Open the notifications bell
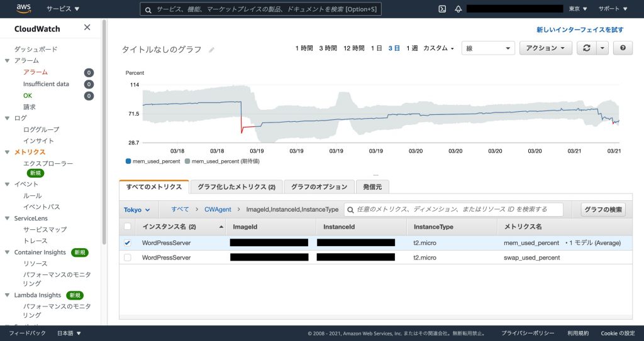Viewport: 644px width, 341px height. 458,9
